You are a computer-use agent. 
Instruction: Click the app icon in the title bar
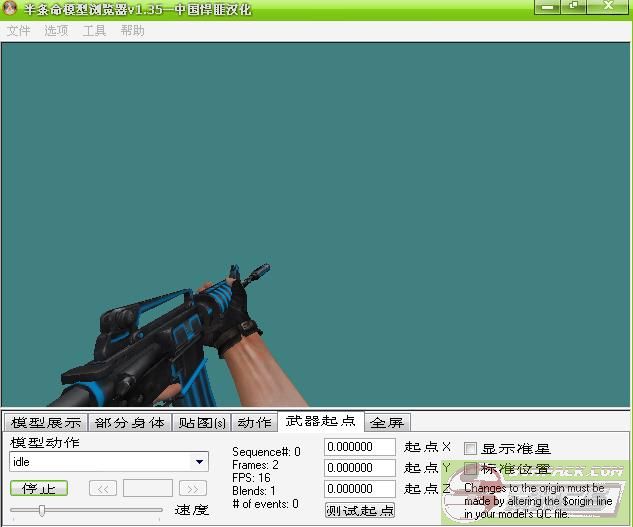click(x=11, y=9)
